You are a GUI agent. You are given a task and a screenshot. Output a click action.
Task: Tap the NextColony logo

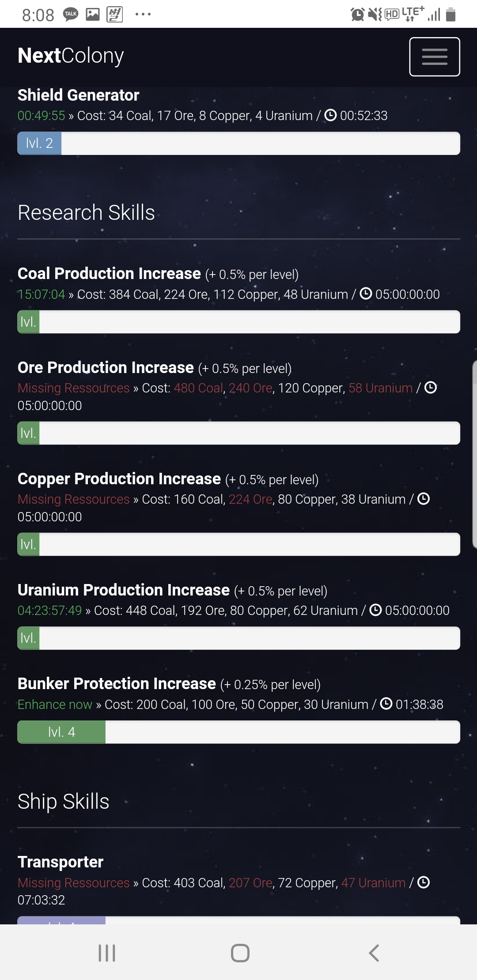pyautogui.click(x=71, y=56)
